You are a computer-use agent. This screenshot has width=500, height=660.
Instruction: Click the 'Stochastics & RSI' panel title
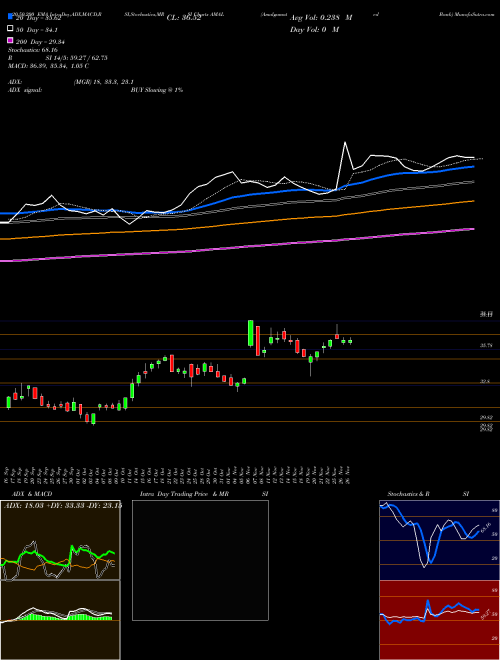click(428, 494)
